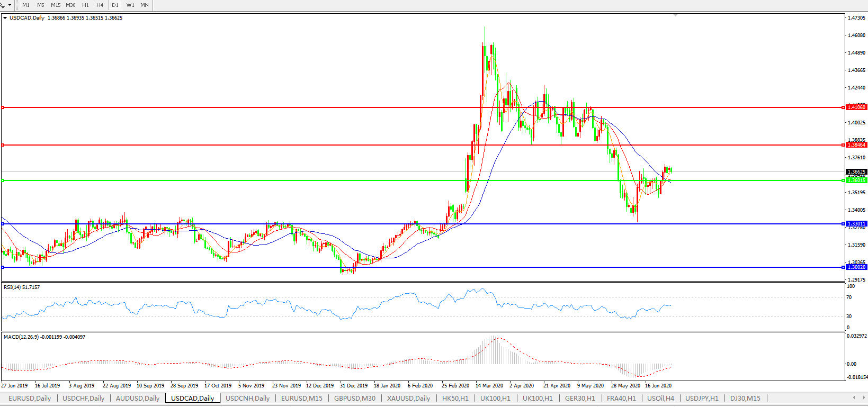Switch chart to M1 timeframe
Screen dimensions: 868x407
pos(26,5)
